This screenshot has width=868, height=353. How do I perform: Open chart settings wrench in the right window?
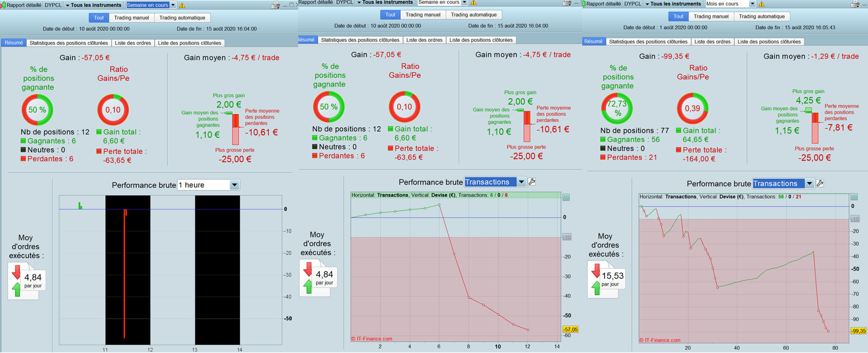click(820, 183)
